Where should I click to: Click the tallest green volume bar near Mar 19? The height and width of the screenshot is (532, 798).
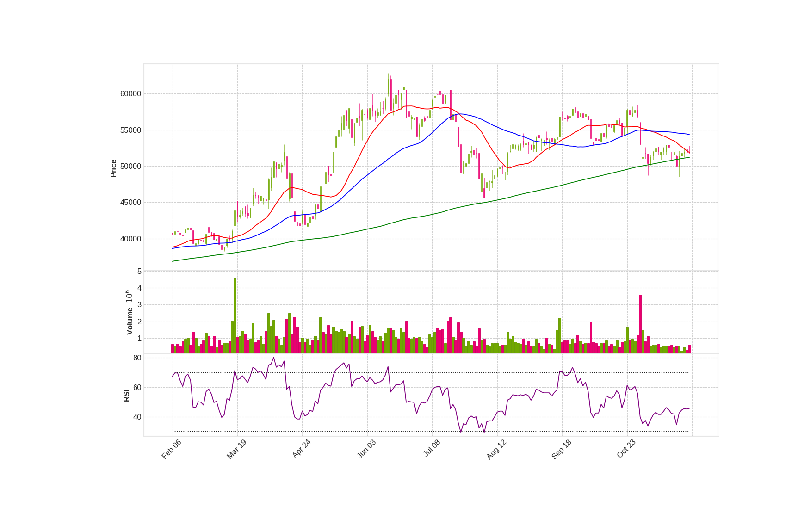click(235, 315)
